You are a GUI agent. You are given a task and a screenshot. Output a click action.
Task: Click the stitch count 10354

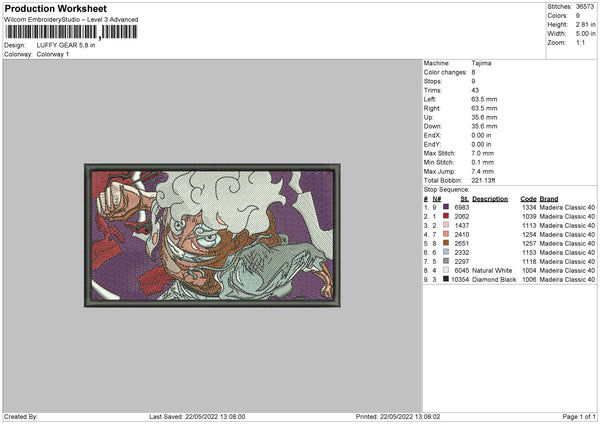(x=460, y=279)
